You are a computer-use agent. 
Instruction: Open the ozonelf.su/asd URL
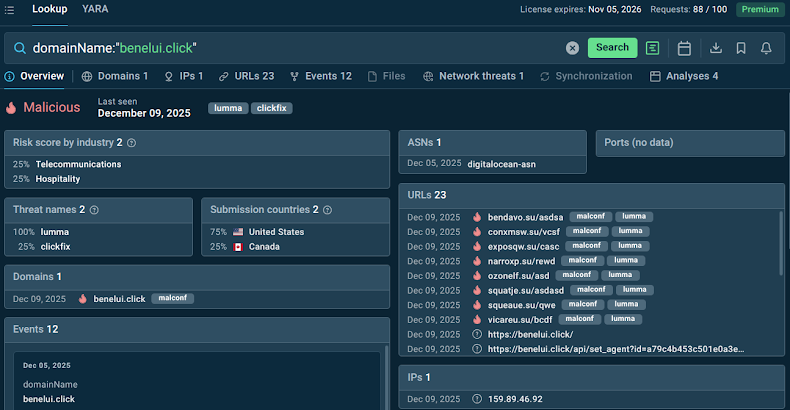click(x=518, y=276)
